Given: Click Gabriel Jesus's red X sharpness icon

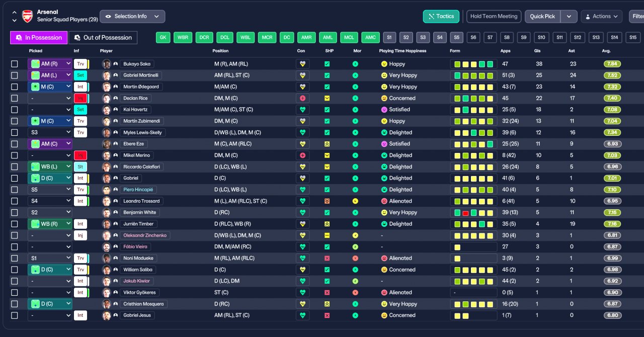Looking at the screenshot, I should [x=327, y=315].
